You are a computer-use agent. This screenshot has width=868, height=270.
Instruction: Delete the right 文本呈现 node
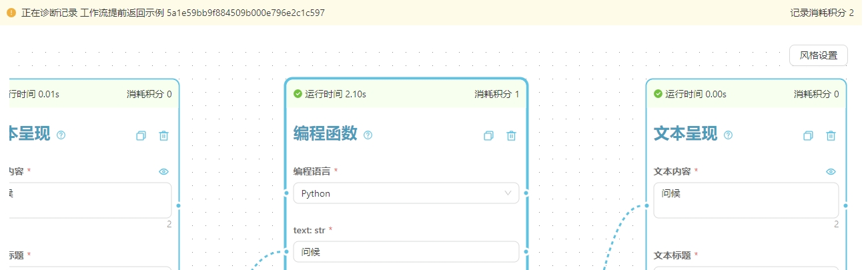pos(831,135)
